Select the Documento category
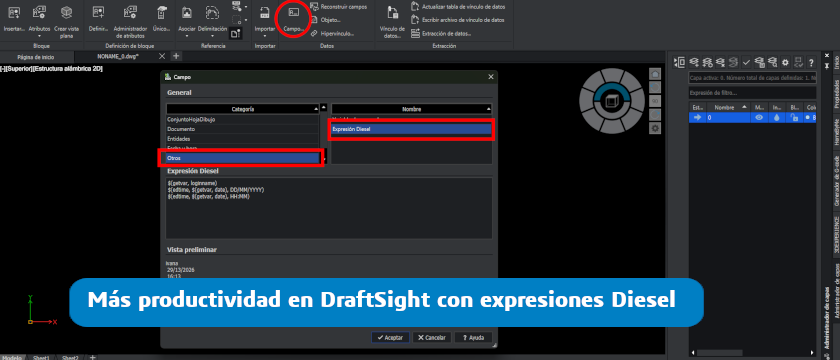The image size is (840, 360). 243,129
